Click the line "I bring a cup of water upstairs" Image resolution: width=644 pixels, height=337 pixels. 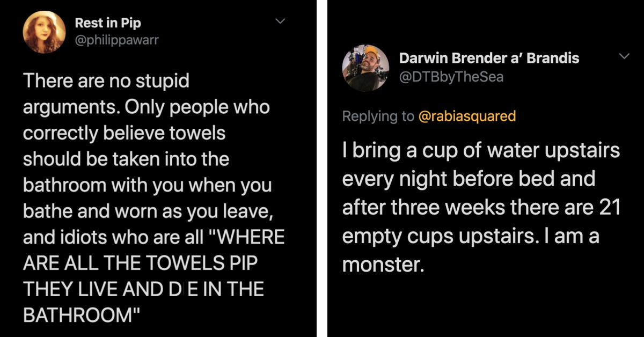pyautogui.click(x=481, y=150)
